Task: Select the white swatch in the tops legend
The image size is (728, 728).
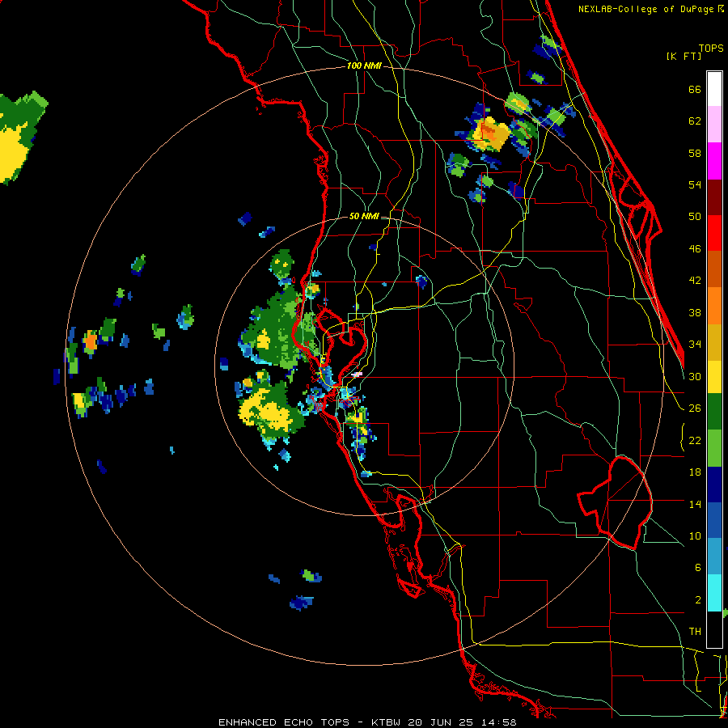Action: click(714, 89)
